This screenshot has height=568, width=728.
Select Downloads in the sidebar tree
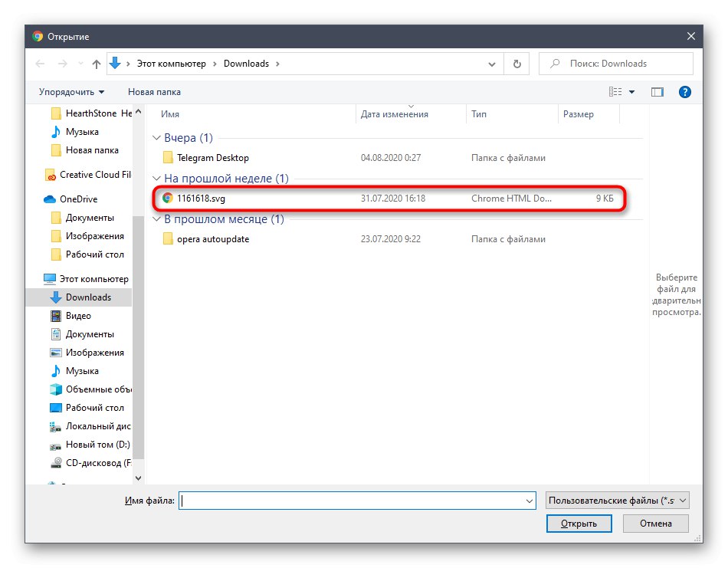point(79,297)
